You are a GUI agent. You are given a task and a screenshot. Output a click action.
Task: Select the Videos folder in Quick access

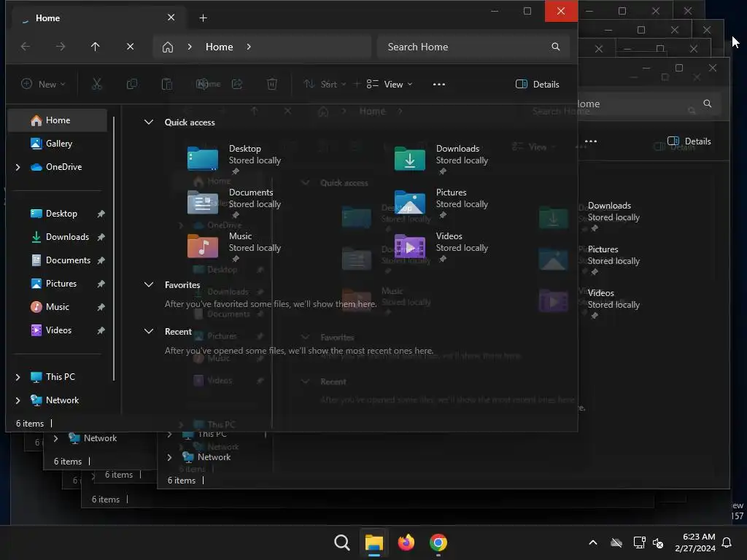pos(441,246)
